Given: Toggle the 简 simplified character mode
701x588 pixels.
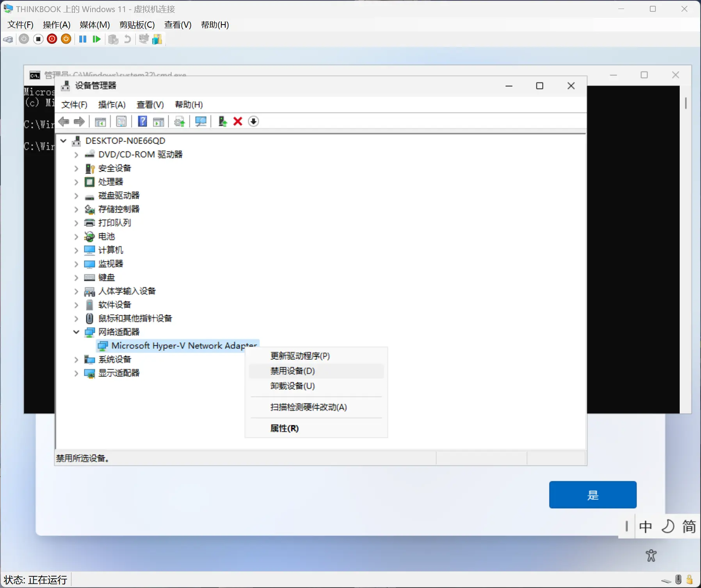Looking at the screenshot, I should tap(689, 527).
